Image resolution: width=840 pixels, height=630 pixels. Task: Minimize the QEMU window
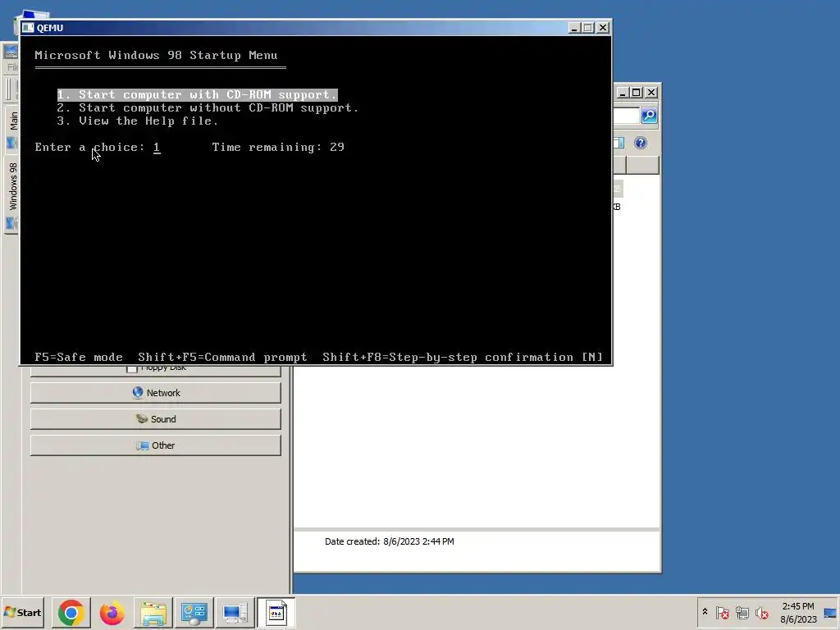(574, 28)
